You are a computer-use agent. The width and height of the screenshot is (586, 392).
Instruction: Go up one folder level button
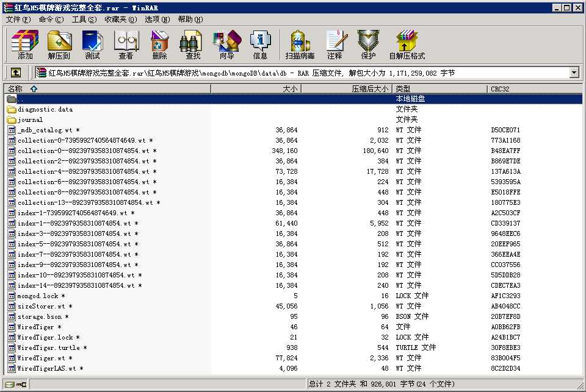coord(16,73)
